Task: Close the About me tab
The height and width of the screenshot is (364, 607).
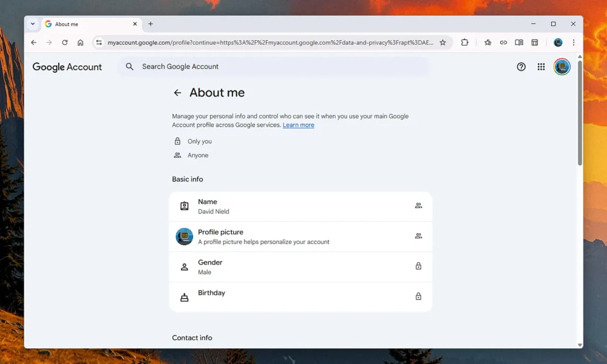Action: [135, 24]
